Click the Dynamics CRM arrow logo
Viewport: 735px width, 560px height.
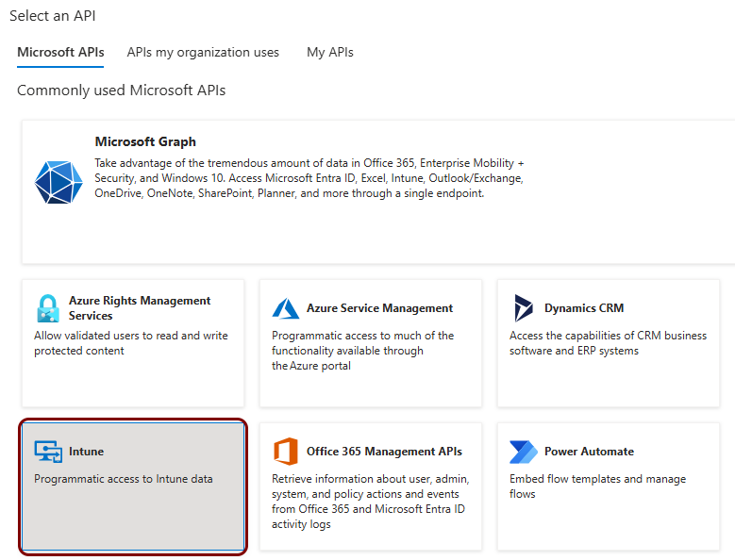coord(524,308)
